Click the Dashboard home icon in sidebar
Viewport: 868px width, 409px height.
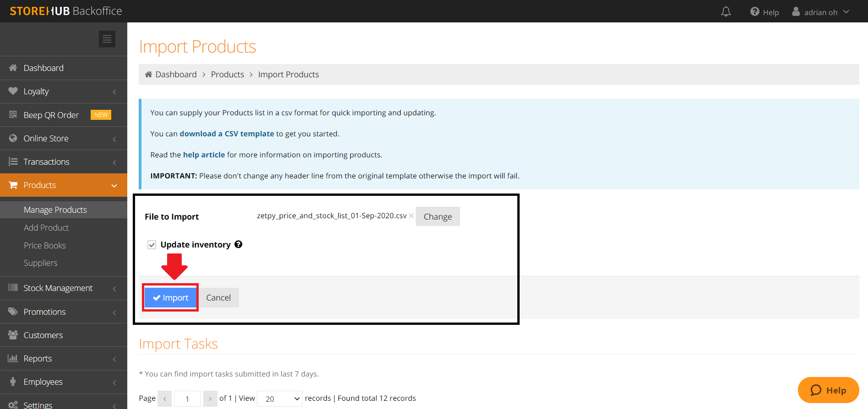(x=13, y=68)
